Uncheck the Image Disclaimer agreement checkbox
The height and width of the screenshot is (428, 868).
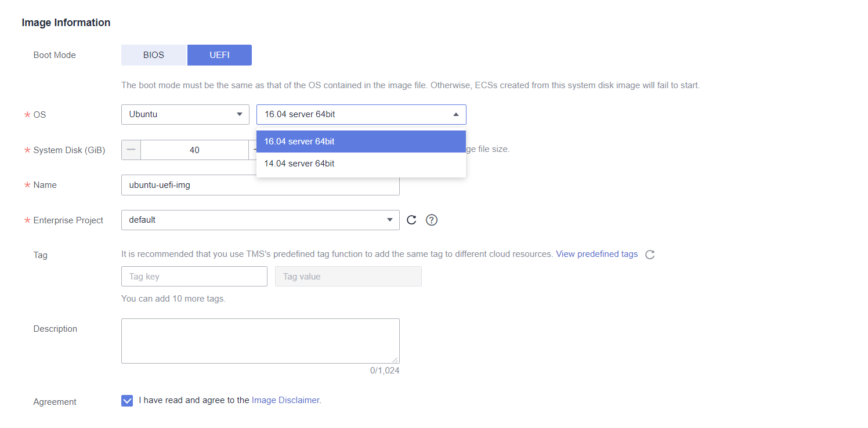(x=127, y=401)
